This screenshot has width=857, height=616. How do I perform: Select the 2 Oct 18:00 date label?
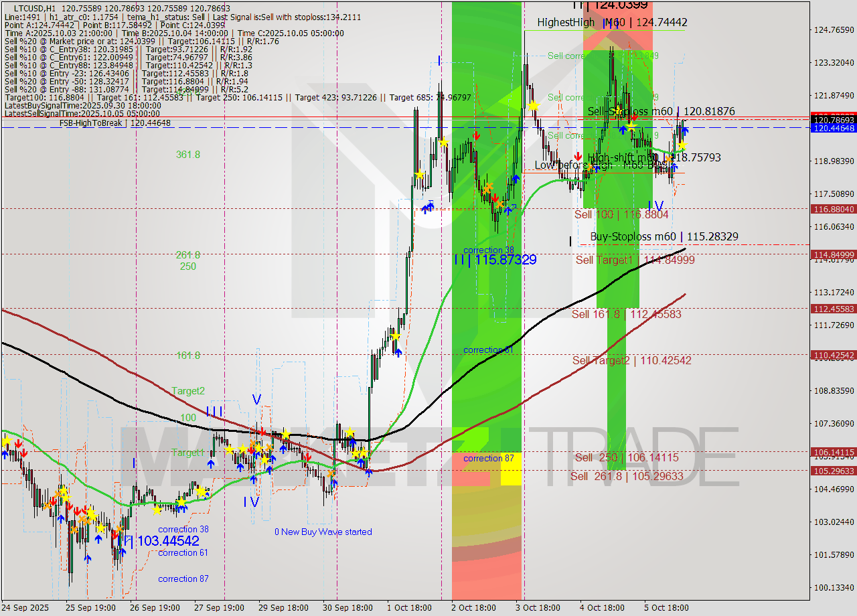coord(474,607)
